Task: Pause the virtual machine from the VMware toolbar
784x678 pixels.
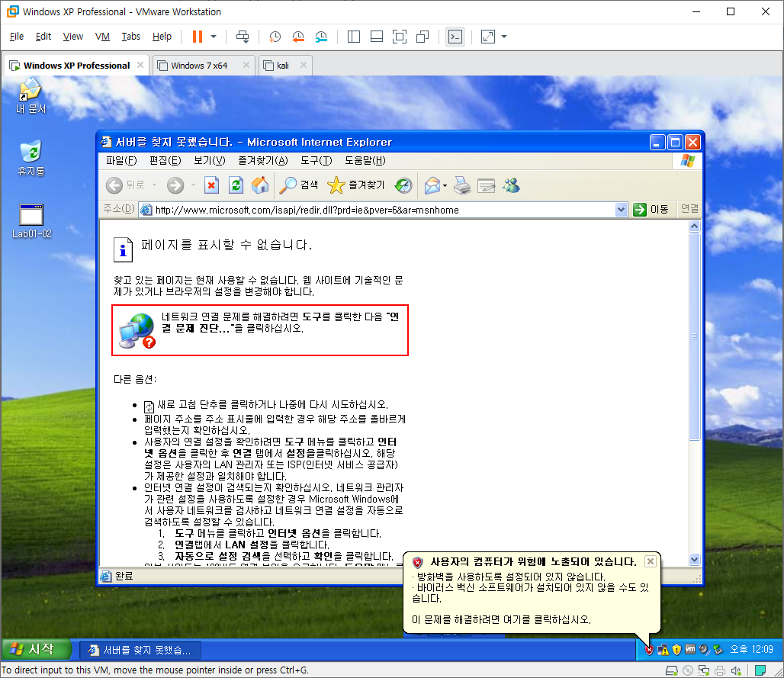Action: pos(198,37)
